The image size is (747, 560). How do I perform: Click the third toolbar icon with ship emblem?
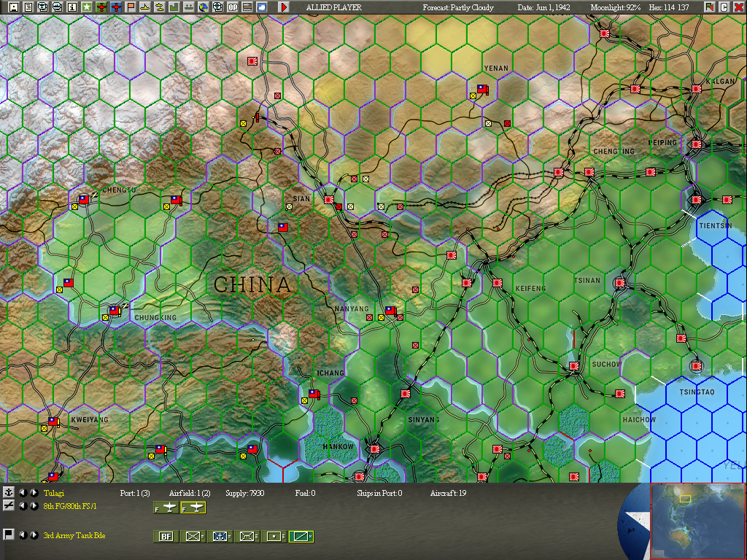[x=43, y=7]
